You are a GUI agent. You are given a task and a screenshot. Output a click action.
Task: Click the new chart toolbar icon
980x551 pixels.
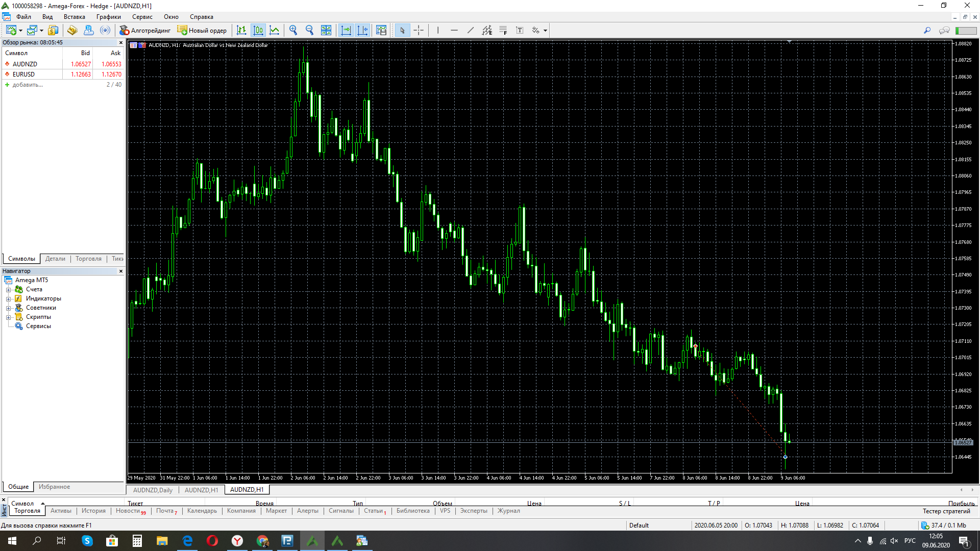(x=11, y=30)
